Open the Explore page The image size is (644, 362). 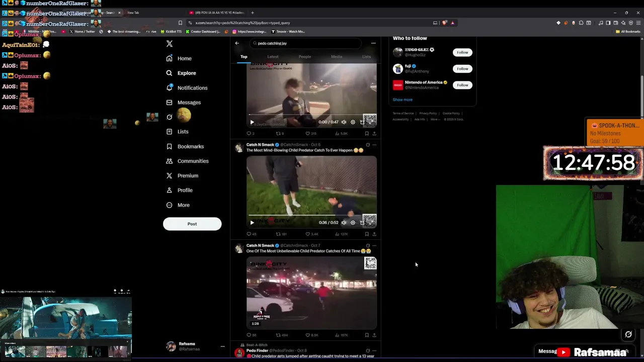[181, 73]
